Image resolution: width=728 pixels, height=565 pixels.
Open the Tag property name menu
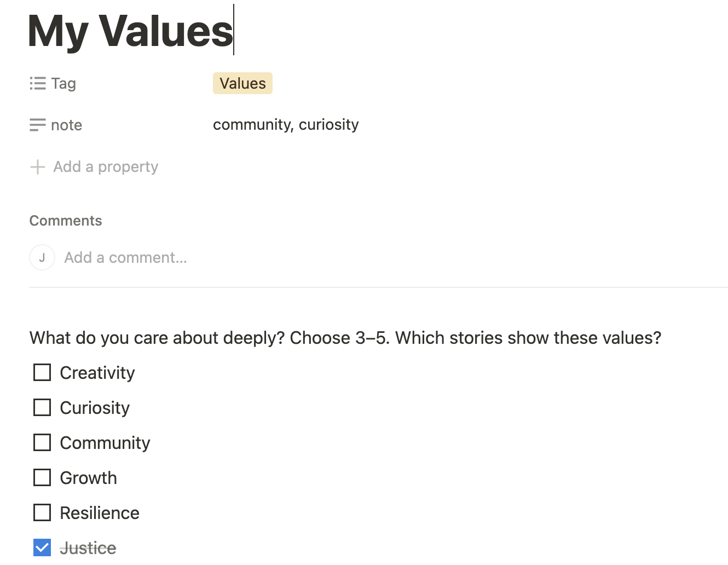coord(63,83)
